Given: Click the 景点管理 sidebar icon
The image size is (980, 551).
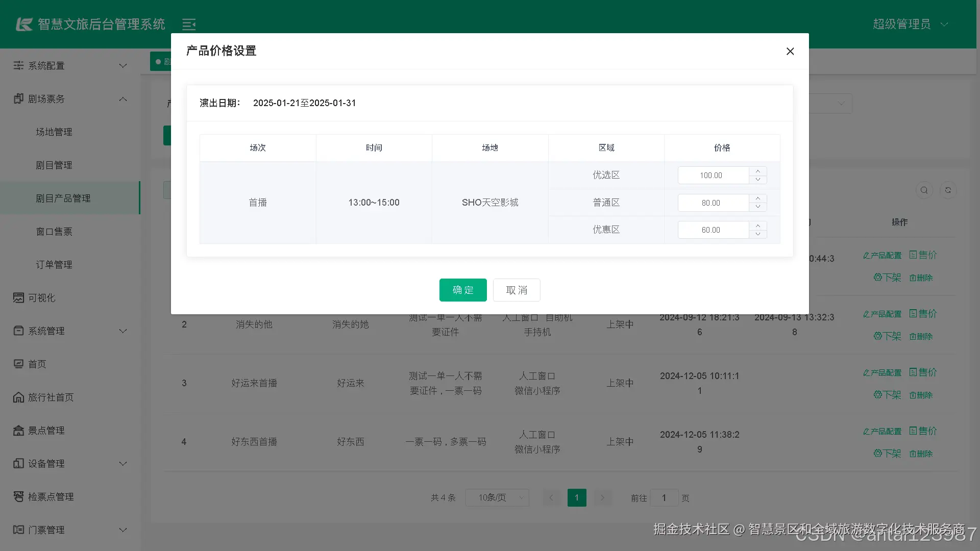Looking at the screenshot, I should (18, 431).
